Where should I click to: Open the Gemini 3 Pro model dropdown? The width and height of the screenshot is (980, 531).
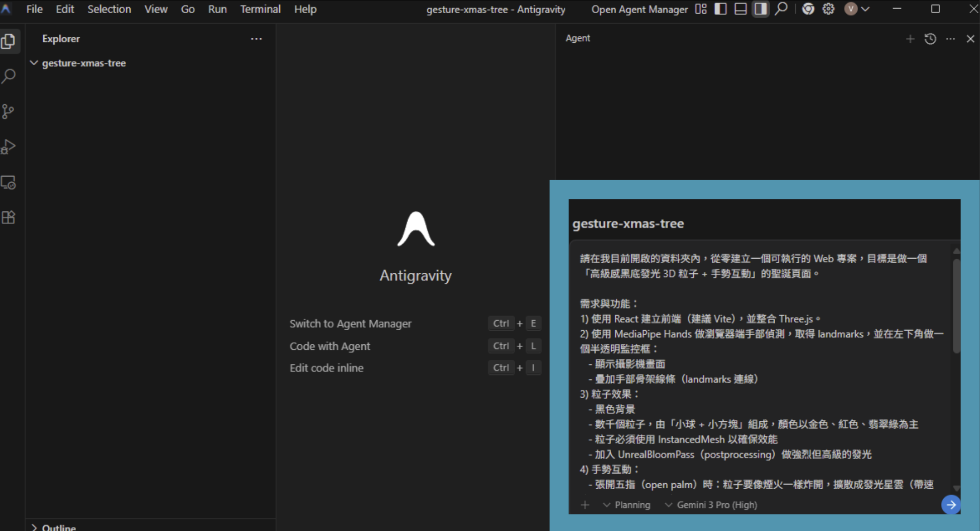pyautogui.click(x=711, y=505)
